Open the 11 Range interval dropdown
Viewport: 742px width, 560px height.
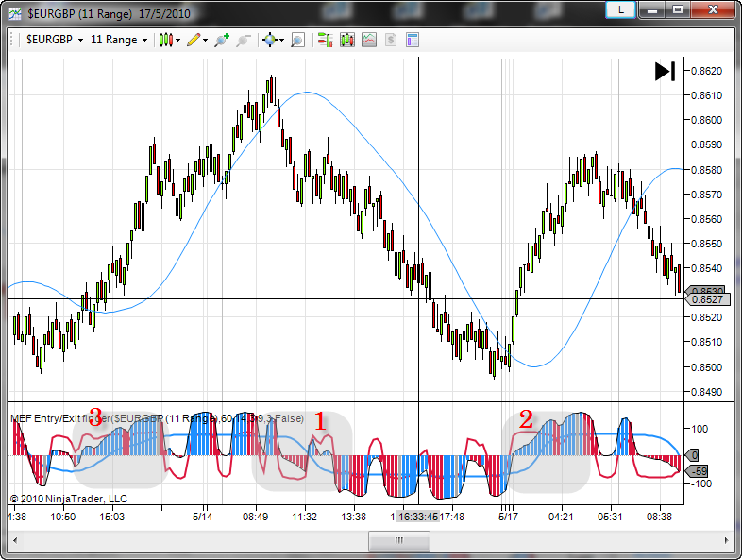tap(119, 40)
